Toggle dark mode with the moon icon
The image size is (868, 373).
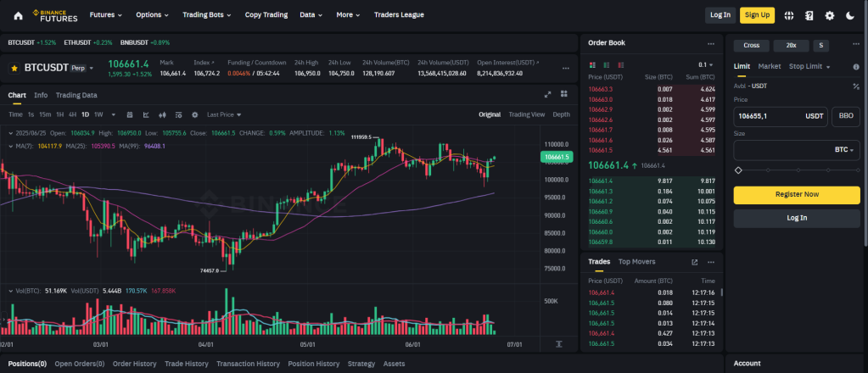tap(849, 15)
